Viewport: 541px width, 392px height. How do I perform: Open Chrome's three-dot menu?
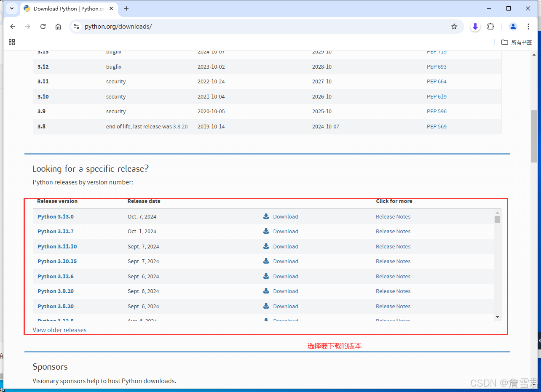click(x=528, y=27)
